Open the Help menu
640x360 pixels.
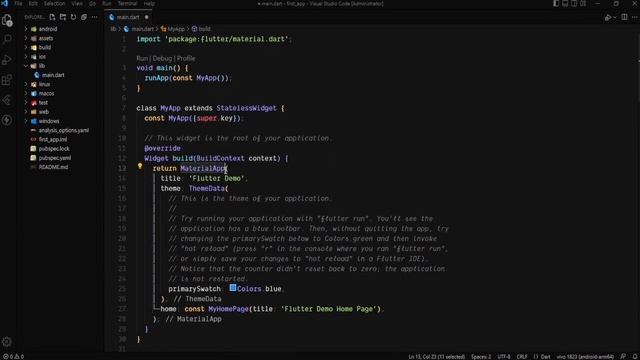[x=149, y=3]
